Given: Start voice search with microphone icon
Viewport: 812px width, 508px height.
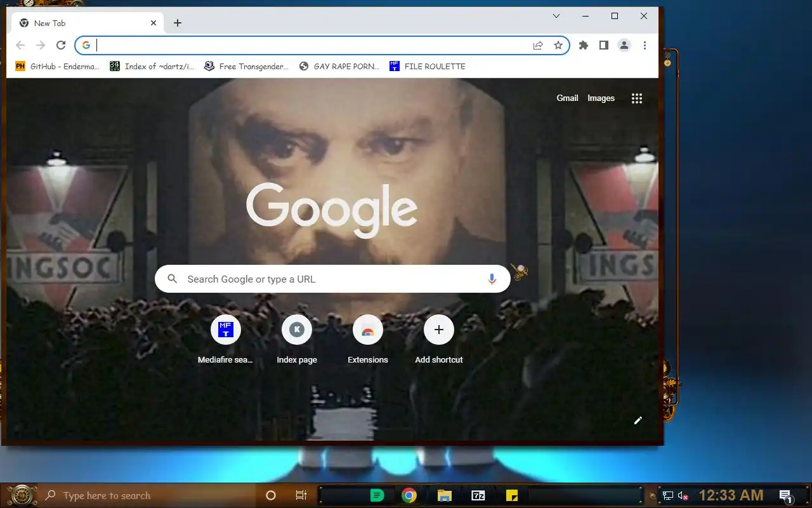Looking at the screenshot, I should tap(492, 279).
